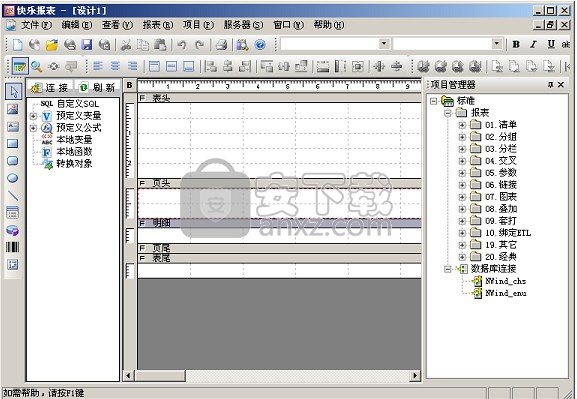The width and height of the screenshot is (577, 399).
Task: Click the Save floppy disk icon
Action: coord(87,45)
